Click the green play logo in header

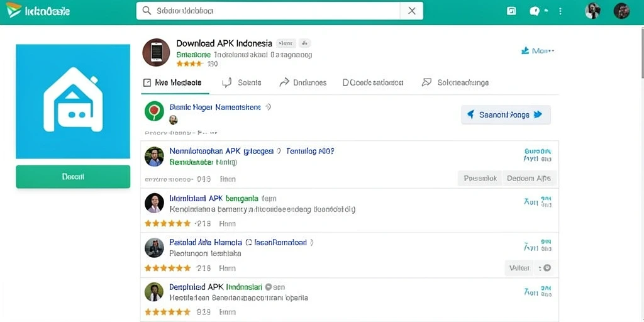(14, 10)
